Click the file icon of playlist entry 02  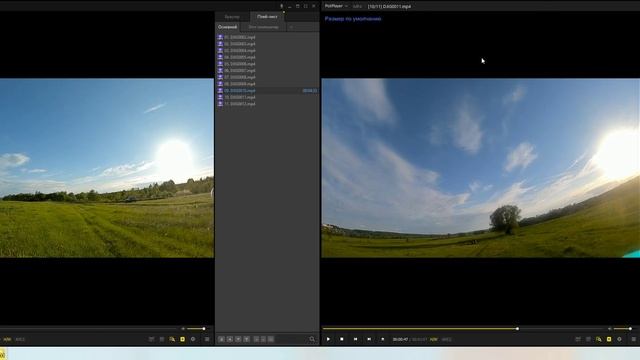pos(220,44)
